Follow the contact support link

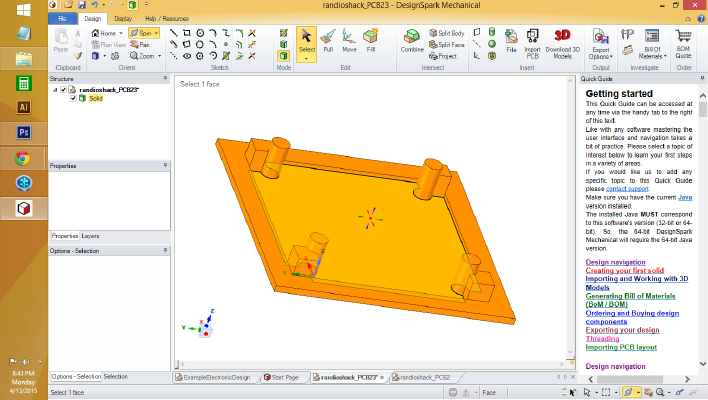627,189
